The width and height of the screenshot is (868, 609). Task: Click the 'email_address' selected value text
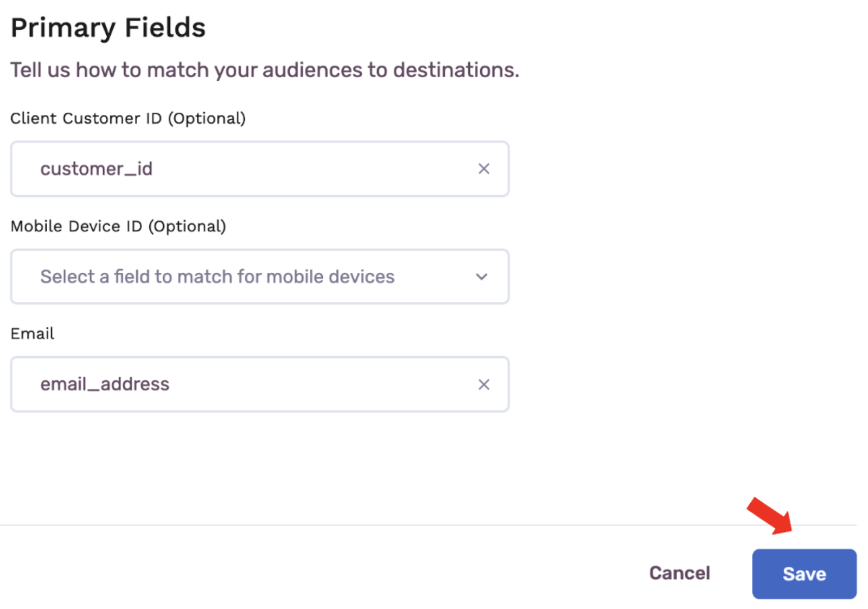[105, 384]
